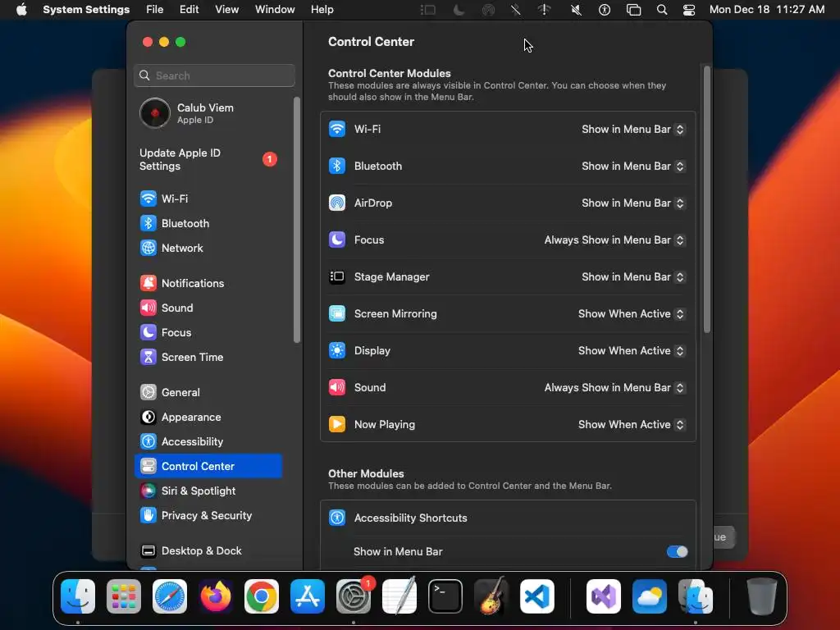Click the settings pane vertical scrollbar
This screenshot has height=630, width=840.
pos(706,199)
